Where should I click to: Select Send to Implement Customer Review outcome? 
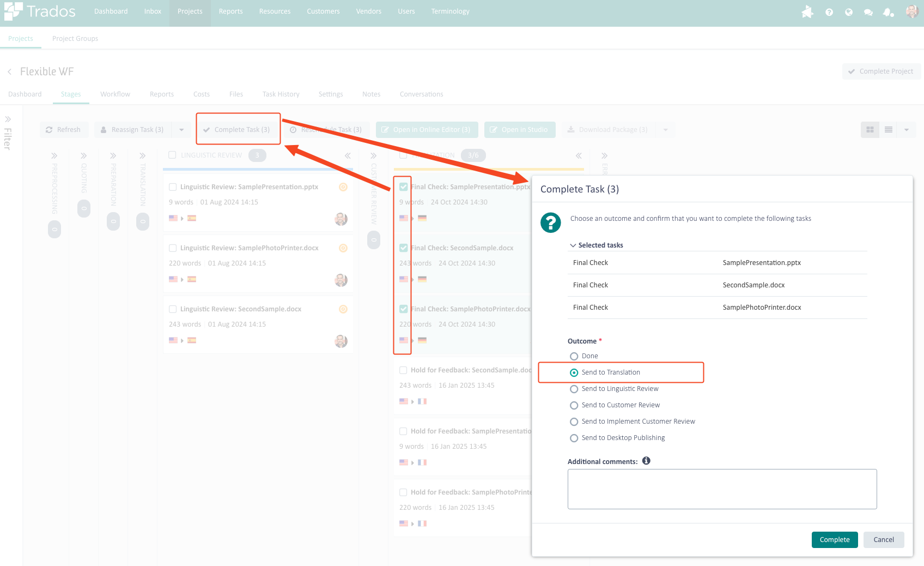(x=574, y=422)
